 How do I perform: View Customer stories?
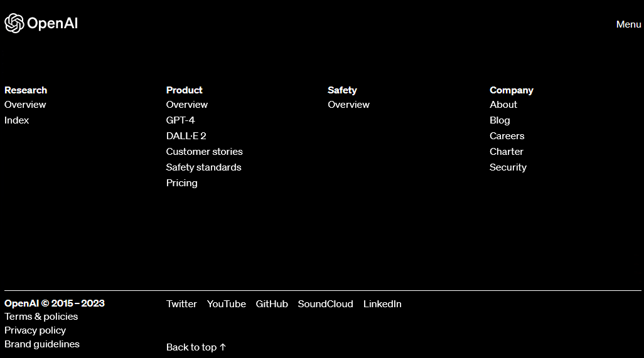pyautogui.click(x=204, y=151)
